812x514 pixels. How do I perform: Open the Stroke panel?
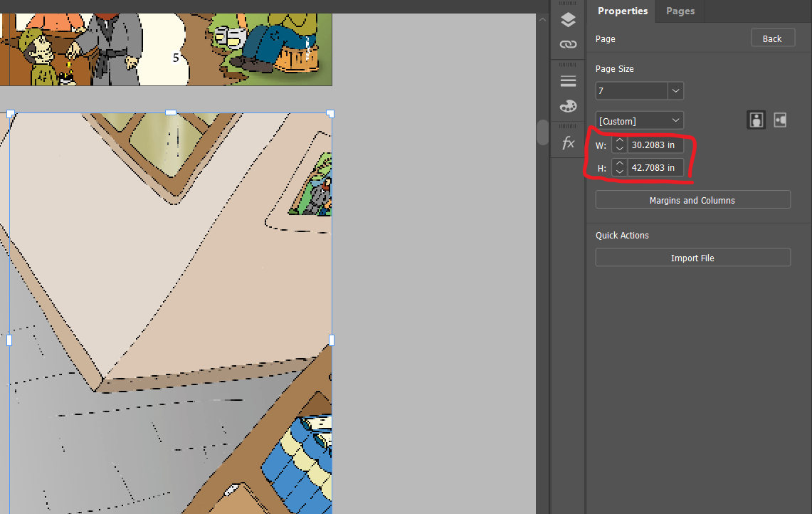567,80
